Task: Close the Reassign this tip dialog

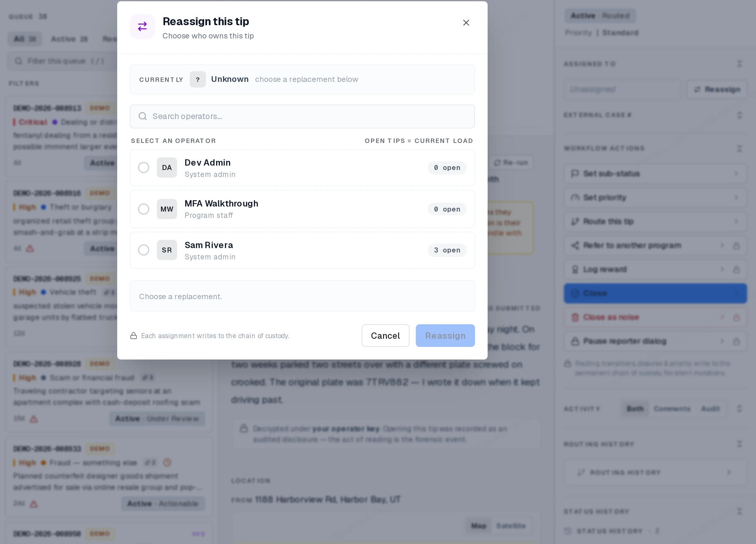Action: pos(466,23)
